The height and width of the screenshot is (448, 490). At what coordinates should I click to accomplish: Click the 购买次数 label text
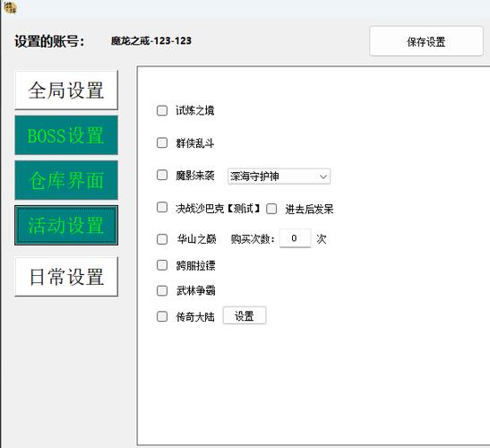253,239
